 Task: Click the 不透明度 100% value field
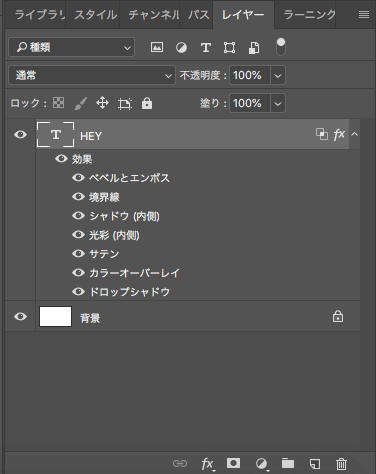click(x=250, y=75)
